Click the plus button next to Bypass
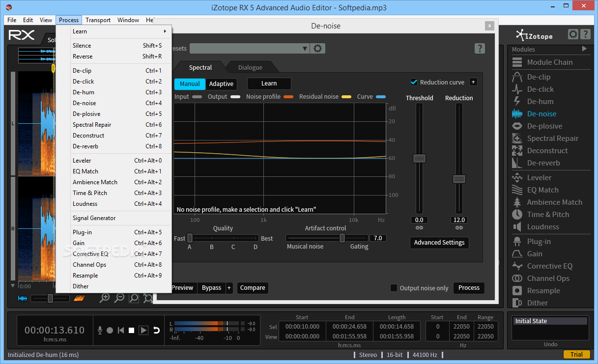Screen dimensions: 598x364 229,288
